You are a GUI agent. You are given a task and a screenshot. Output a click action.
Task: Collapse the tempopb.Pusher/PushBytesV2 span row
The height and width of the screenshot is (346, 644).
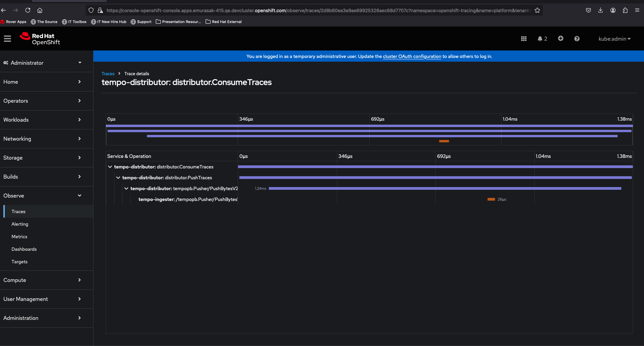click(126, 188)
